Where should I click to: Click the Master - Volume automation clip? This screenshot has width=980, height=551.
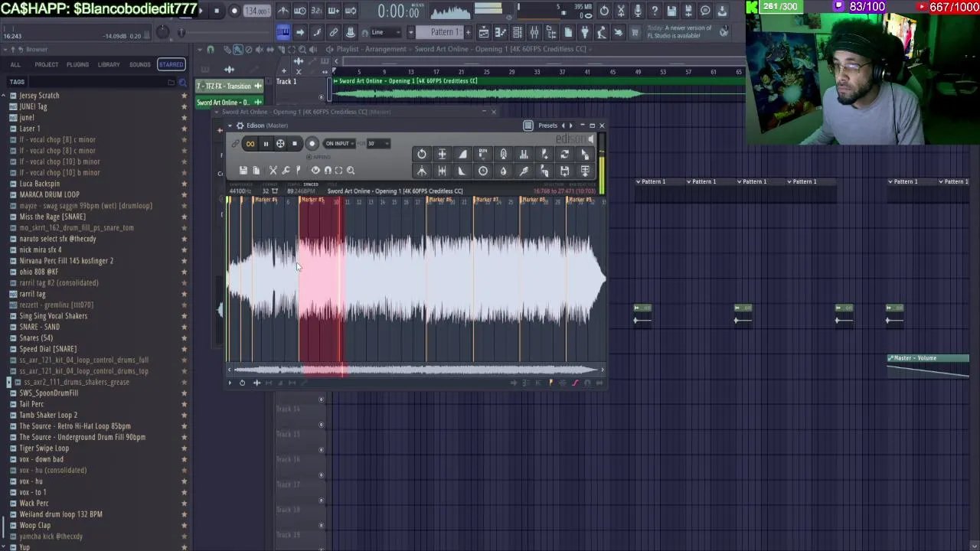click(x=928, y=367)
